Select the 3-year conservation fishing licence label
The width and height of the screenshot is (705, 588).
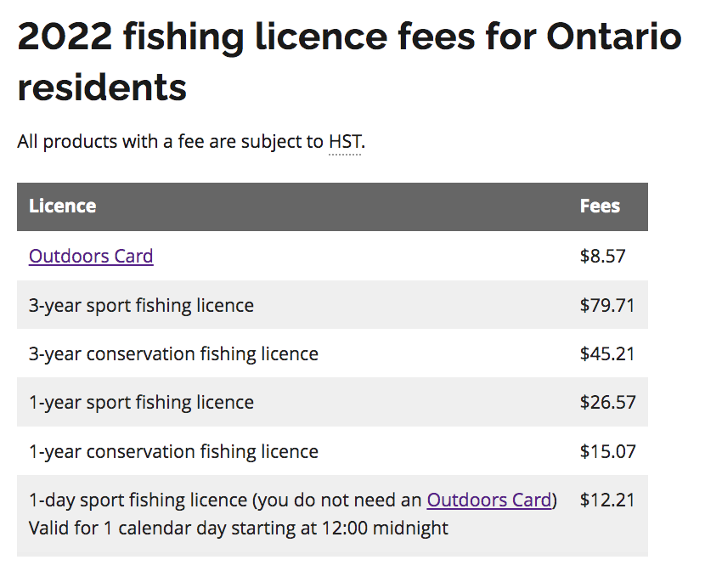pos(173,353)
